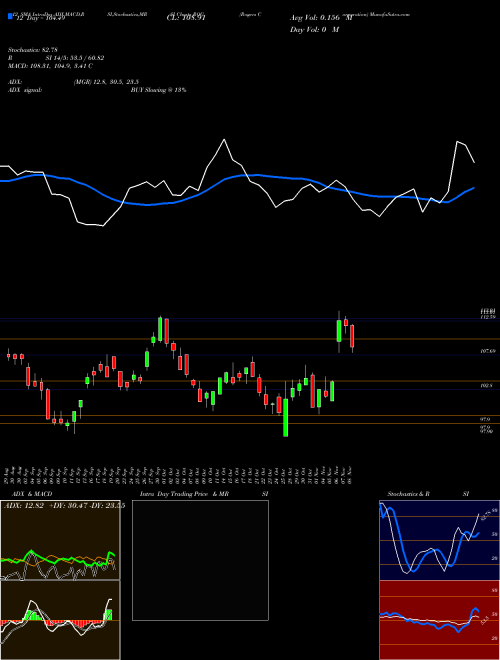Click the MACD histogram chart panel
The width and height of the screenshot is (500, 660).
60,620
